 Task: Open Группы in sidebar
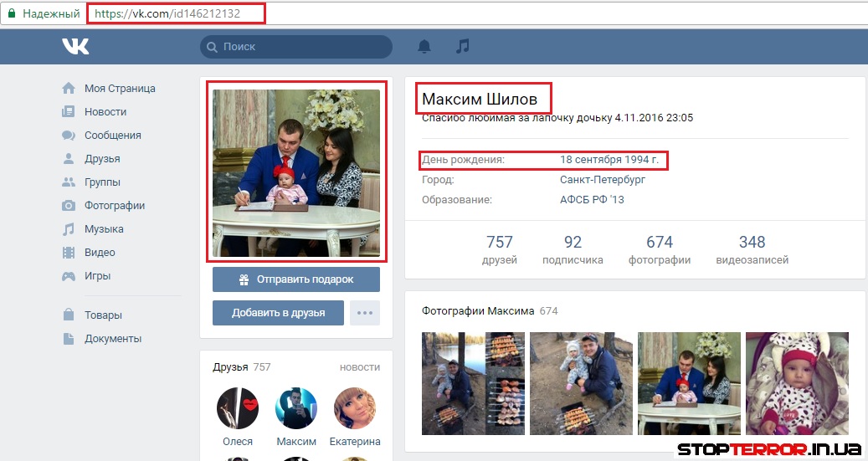point(102,182)
